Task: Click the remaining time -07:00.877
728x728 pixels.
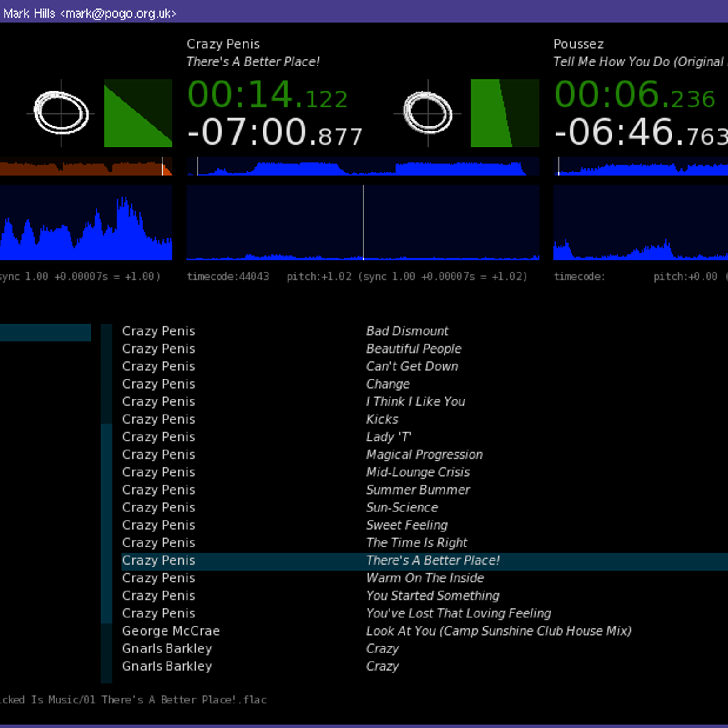Action: (x=275, y=132)
